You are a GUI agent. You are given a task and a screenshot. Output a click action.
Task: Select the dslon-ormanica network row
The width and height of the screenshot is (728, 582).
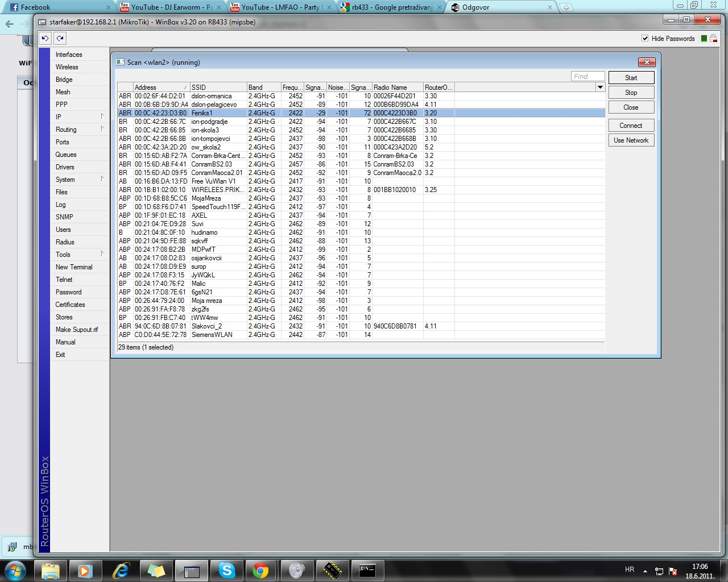click(x=361, y=96)
